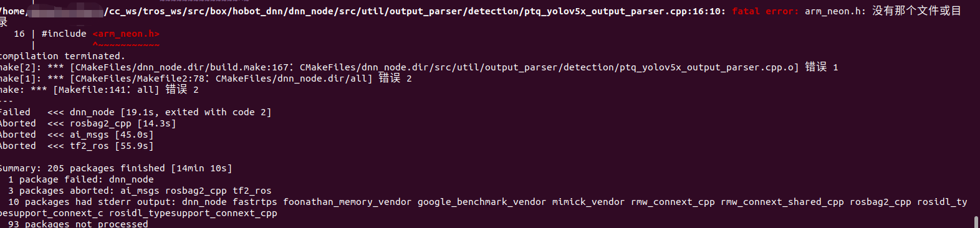980x228 pixels.
Task: Click the red 'fatal error:' text
Action: (x=765, y=11)
